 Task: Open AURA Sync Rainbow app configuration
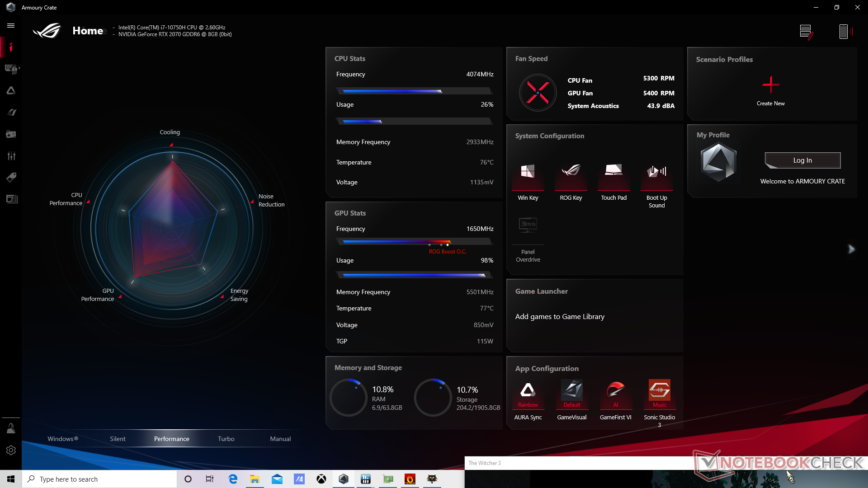click(x=528, y=400)
